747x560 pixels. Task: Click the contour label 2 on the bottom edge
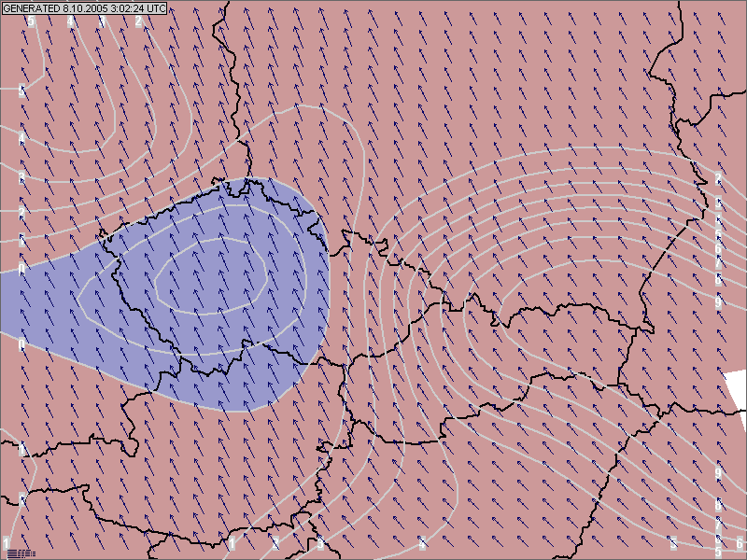point(275,542)
